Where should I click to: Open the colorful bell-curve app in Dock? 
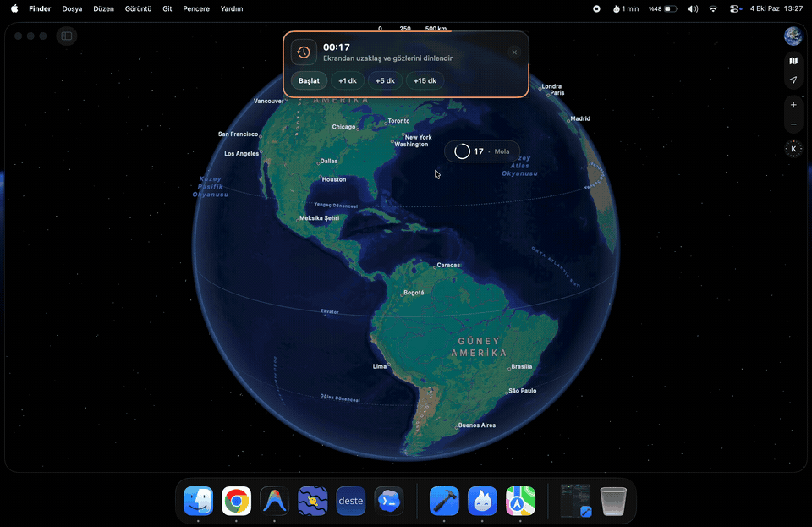[x=274, y=501]
